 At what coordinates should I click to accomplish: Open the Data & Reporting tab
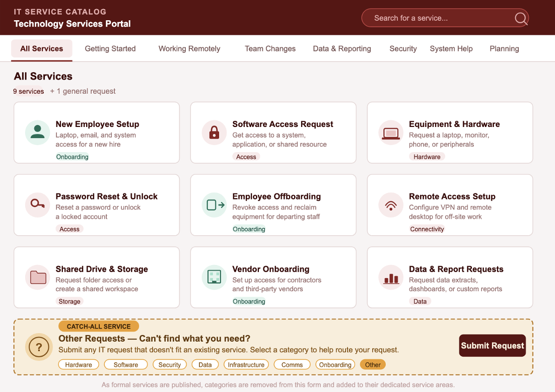click(x=342, y=49)
